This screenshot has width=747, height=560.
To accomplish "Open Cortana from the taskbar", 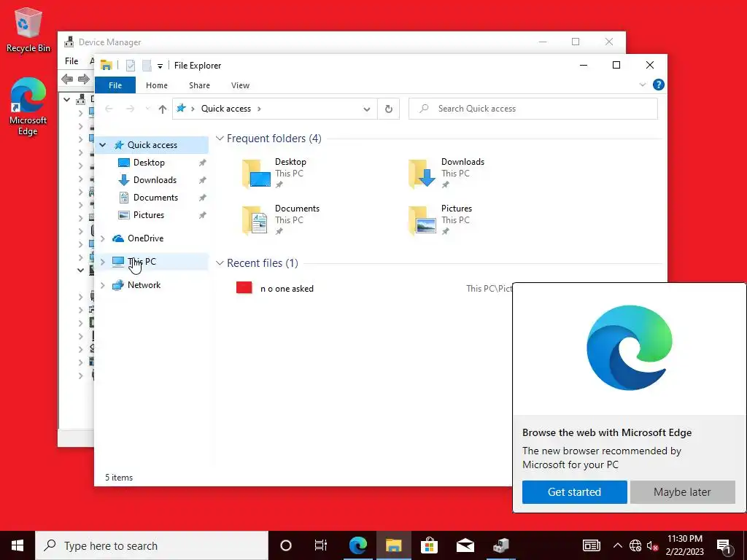I will 285,545.
